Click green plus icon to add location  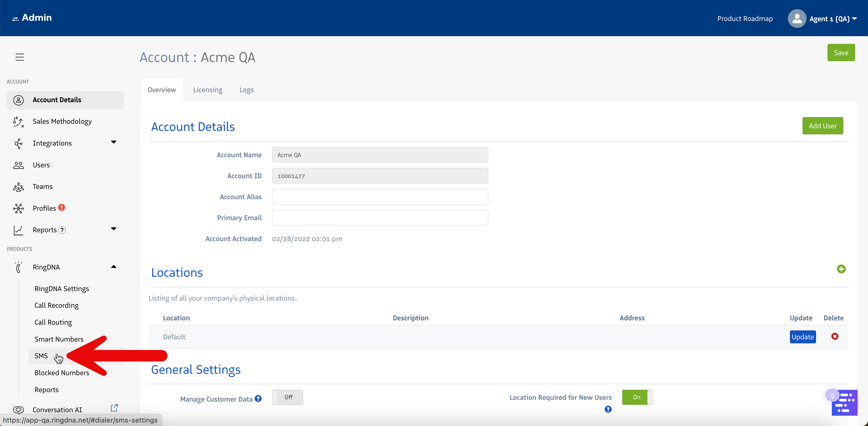(x=841, y=269)
